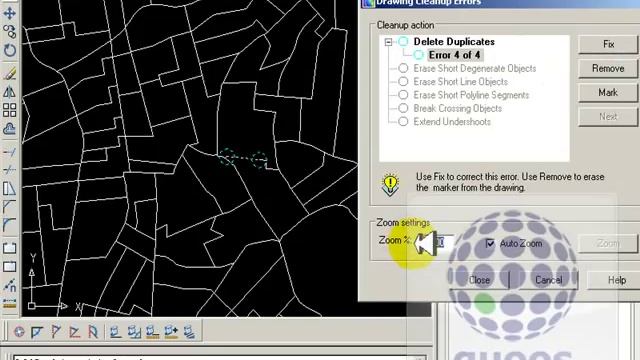Select the Offset tool
640x360 pixels.
pyautogui.click(x=9, y=129)
